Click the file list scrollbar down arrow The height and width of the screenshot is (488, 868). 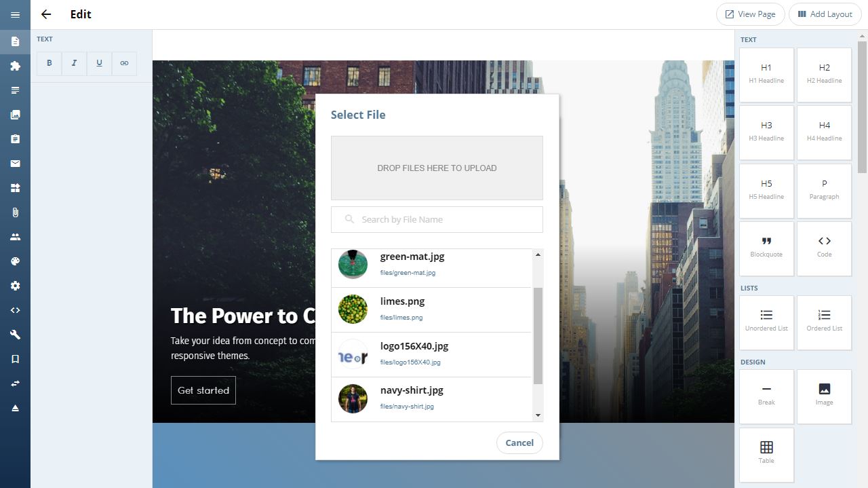tap(538, 415)
